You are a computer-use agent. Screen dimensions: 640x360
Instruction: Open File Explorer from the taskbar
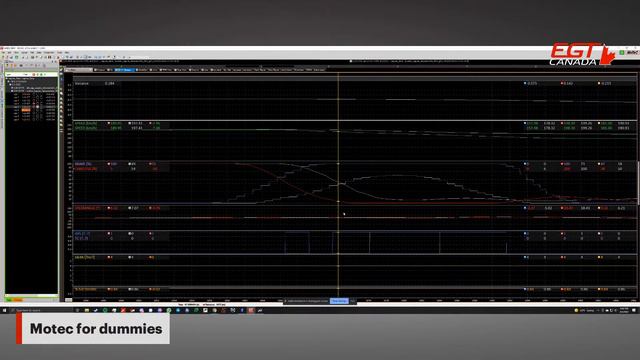coord(87,311)
